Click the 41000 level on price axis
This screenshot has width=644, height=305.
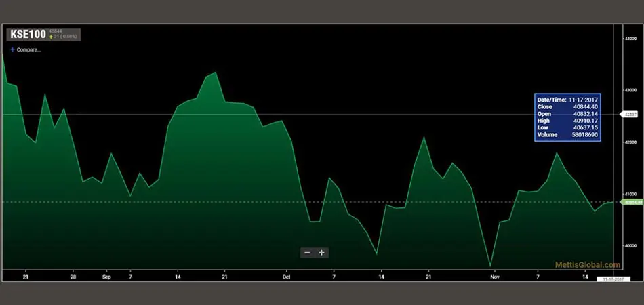(x=631, y=194)
